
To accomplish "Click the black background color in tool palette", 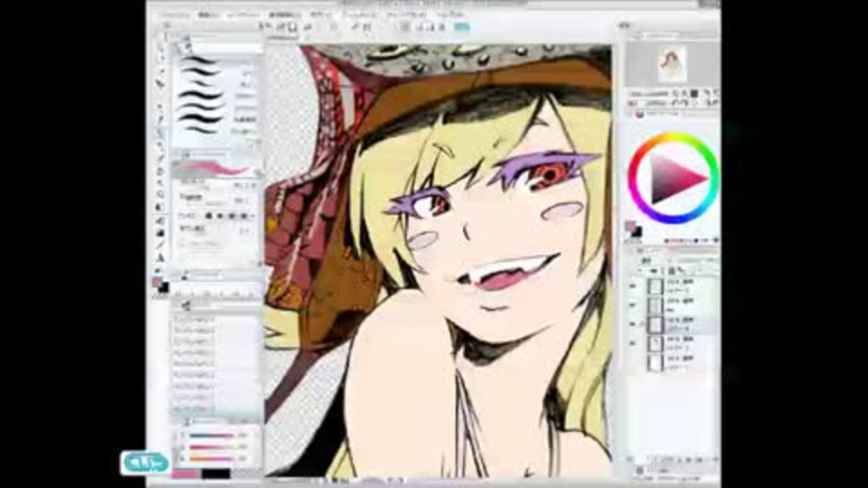I will 164,288.
